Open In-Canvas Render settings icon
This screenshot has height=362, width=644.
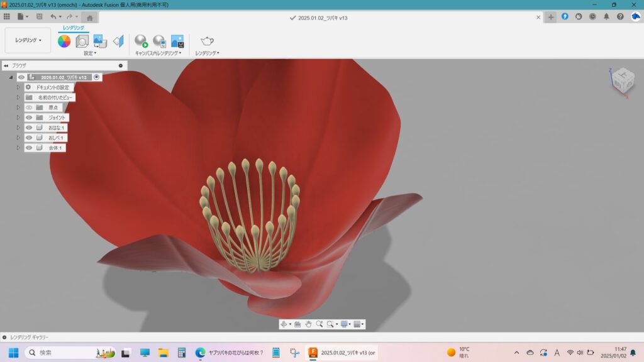coord(159,41)
